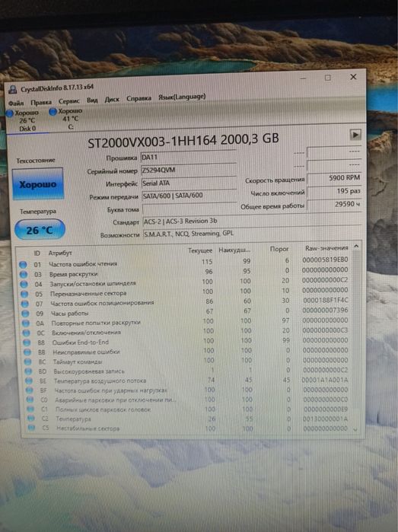Screen dimensions: 398x532
Task: Select the Температура воздушного потока attribute row
Action: 187,381
